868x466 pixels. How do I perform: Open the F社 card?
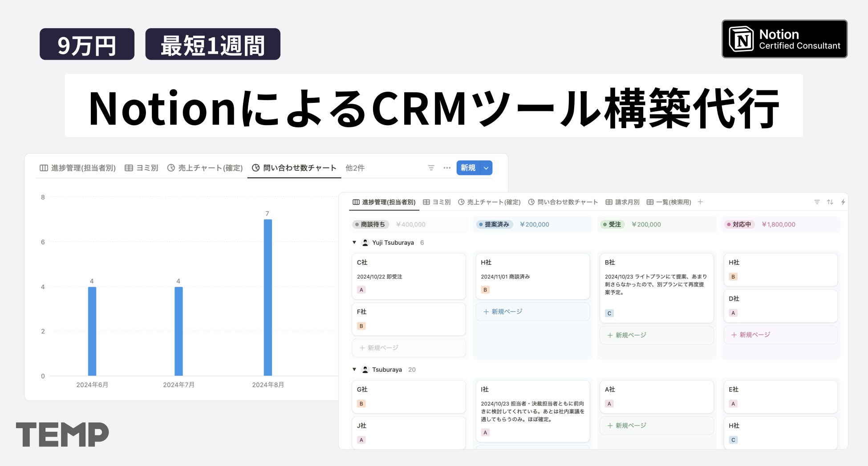(409, 319)
